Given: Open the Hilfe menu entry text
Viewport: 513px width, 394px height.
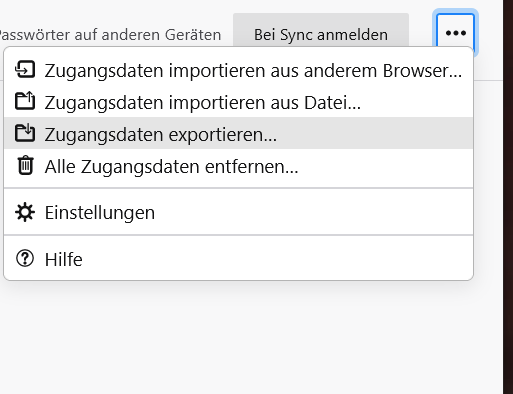Looking at the screenshot, I should click(x=63, y=259).
